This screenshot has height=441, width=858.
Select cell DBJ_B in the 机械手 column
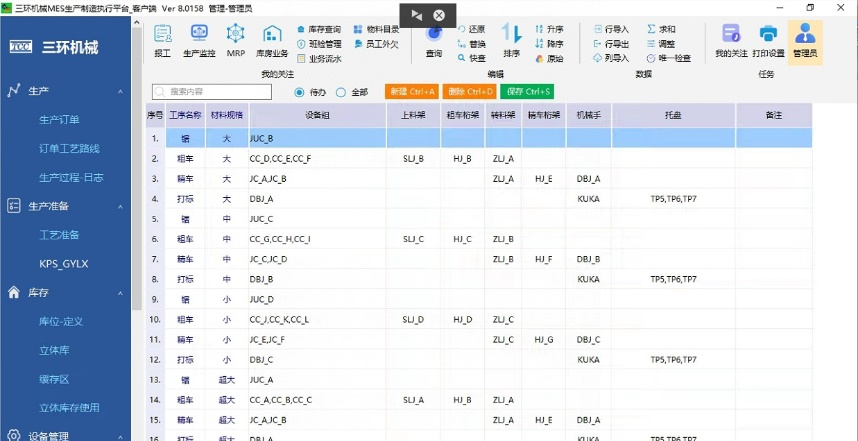coord(589,259)
